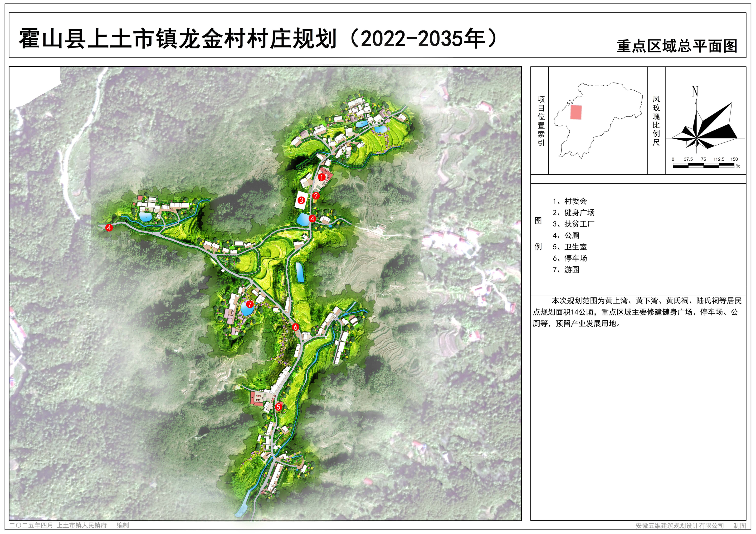Click marker 4 beside the central pond
Viewport: 756px width, 534px height.
[312, 218]
